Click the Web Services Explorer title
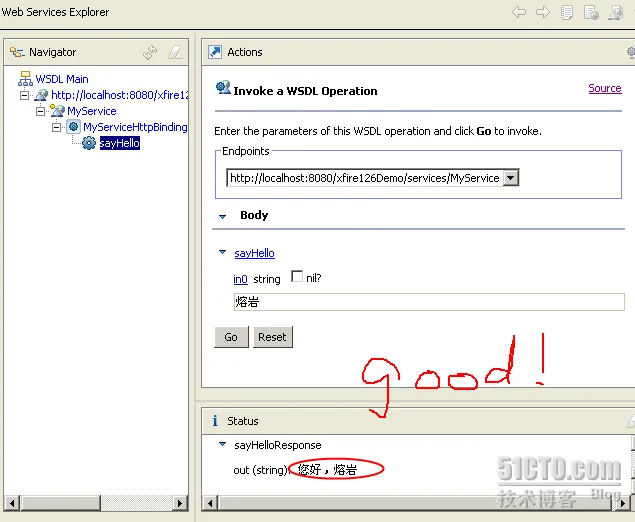Screen dimensions: 635x522 tap(55, 12)
